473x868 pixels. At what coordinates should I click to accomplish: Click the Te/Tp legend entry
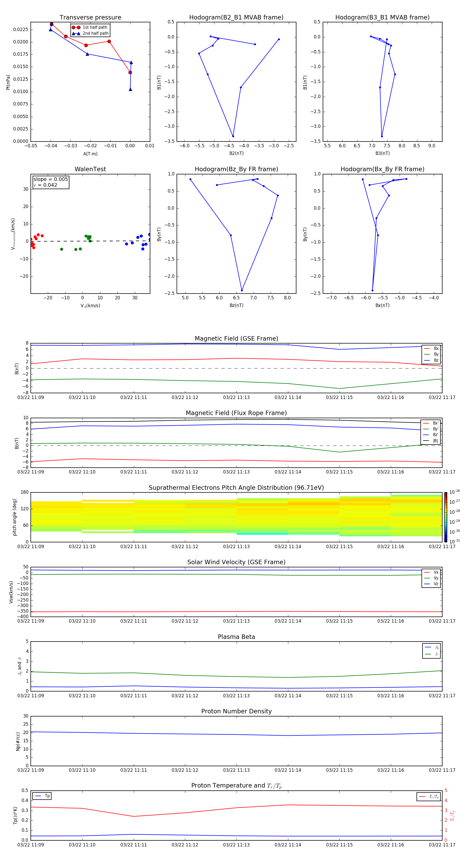(x=429, y=796)
